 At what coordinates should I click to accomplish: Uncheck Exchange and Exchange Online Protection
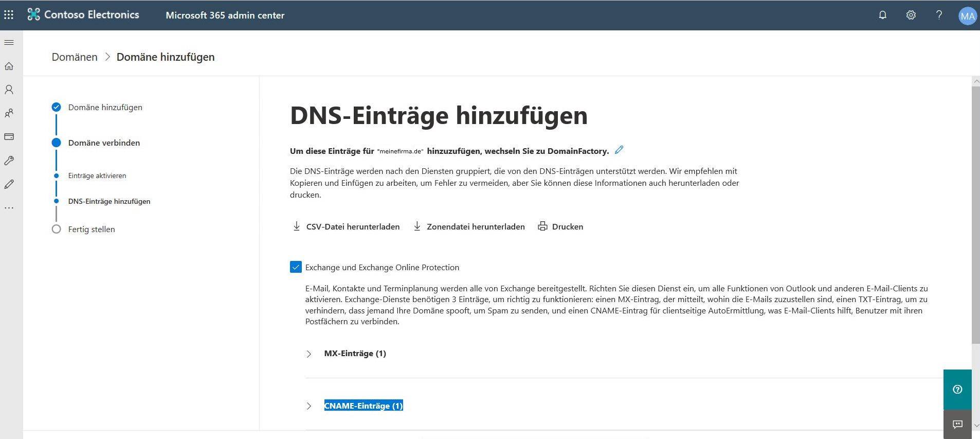[296, 267]
